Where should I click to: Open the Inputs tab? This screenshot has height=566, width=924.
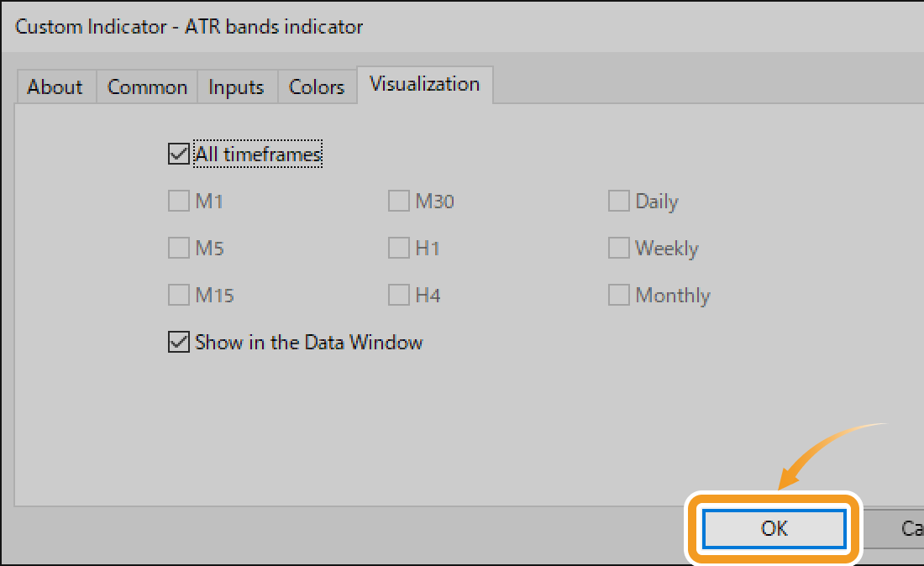click(236, 87)
